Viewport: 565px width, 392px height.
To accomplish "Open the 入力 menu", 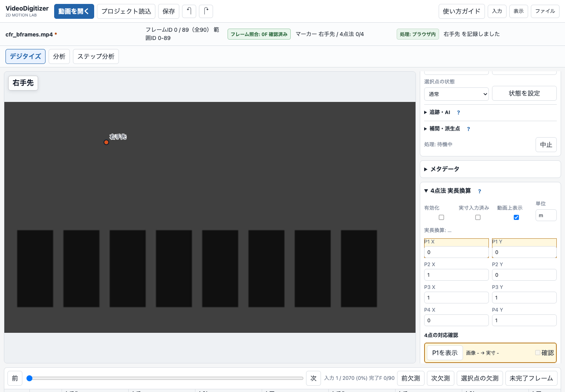I will click(x=497, y=11).
